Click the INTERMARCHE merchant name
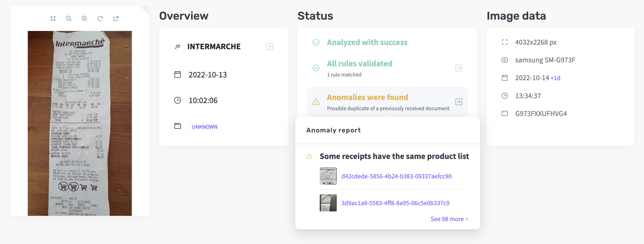 214,47
